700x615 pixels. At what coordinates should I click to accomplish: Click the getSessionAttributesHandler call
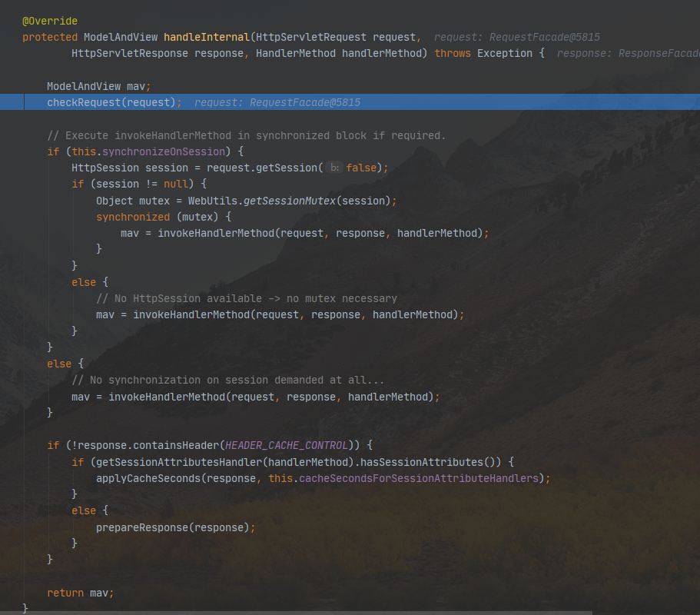click(x=178, y=462)
